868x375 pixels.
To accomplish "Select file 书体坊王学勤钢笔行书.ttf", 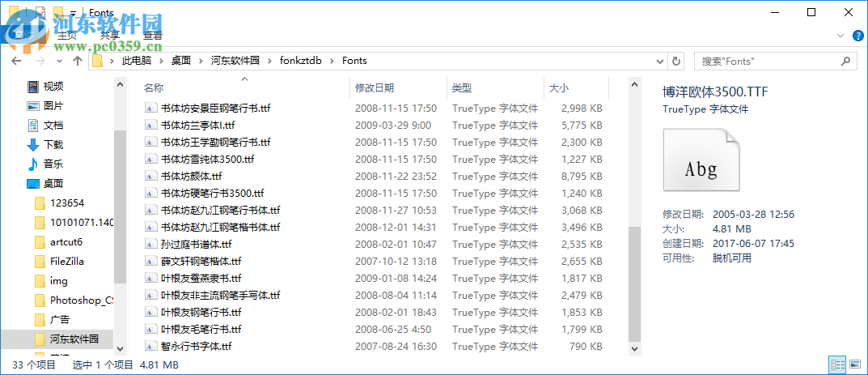I will [x=215, y=143].
